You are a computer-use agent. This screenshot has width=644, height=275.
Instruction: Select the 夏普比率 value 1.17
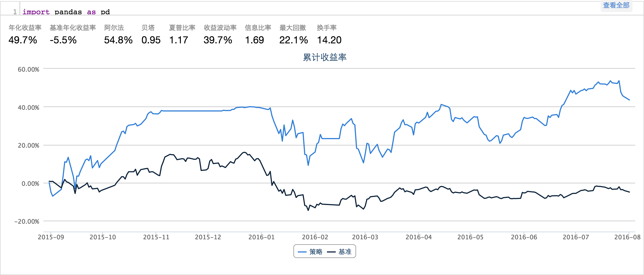(179, 40)
